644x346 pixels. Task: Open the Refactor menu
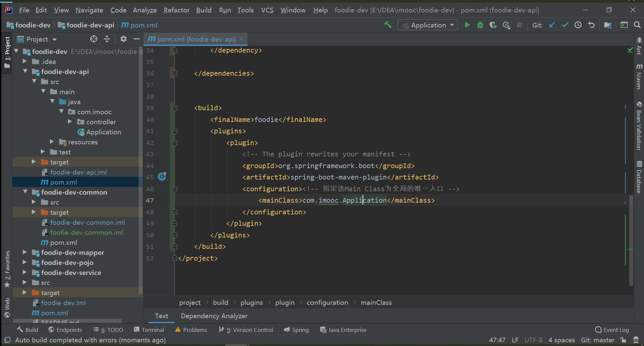tap(176, 10)
